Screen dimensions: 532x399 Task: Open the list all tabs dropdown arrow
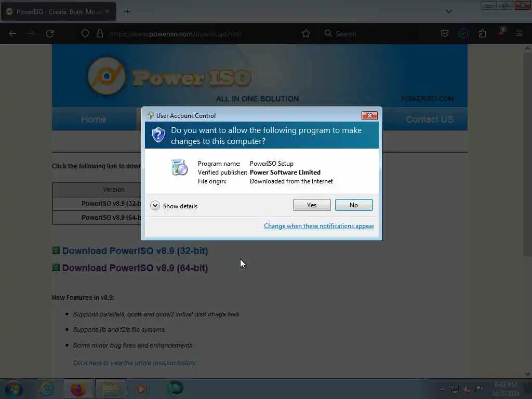448,11
